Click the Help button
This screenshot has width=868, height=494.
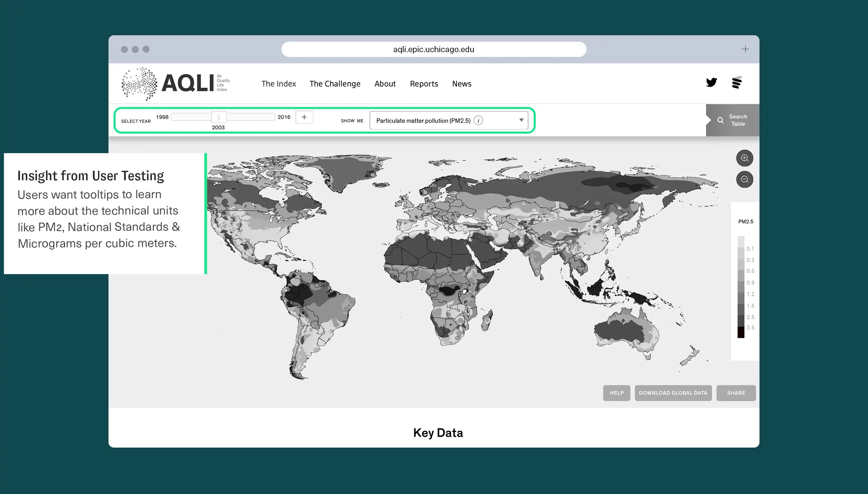(616, 393)
